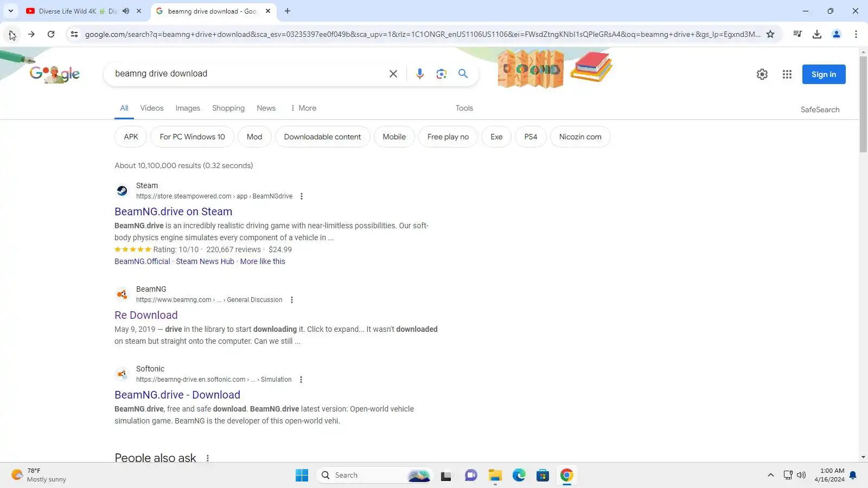Open the taskbar weather widget
Screen dimensions: 868x488
[39, 476]
